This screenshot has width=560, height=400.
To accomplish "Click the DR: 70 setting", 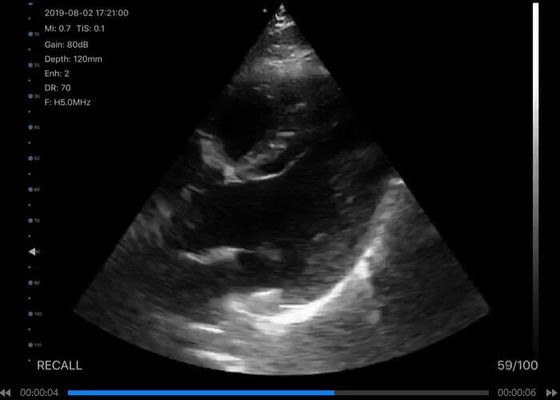I will click(x=58, y=88).
